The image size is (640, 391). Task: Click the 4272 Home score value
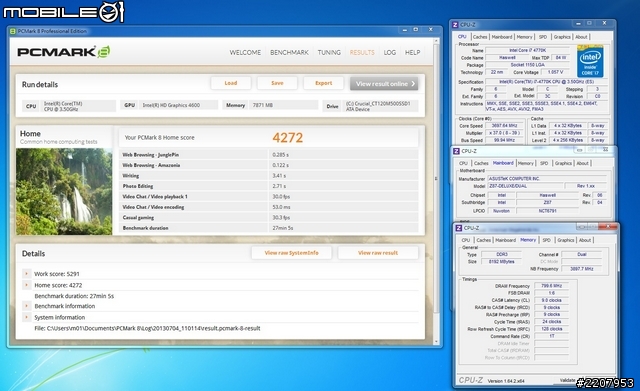(x=288, y=138)
